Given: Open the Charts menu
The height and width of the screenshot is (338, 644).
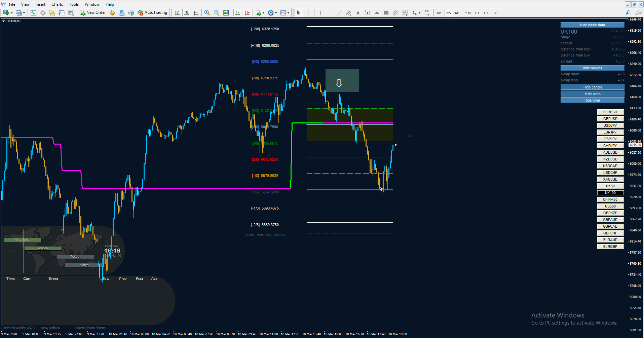Looking at the screenshot, I should (x=57, y=4).
